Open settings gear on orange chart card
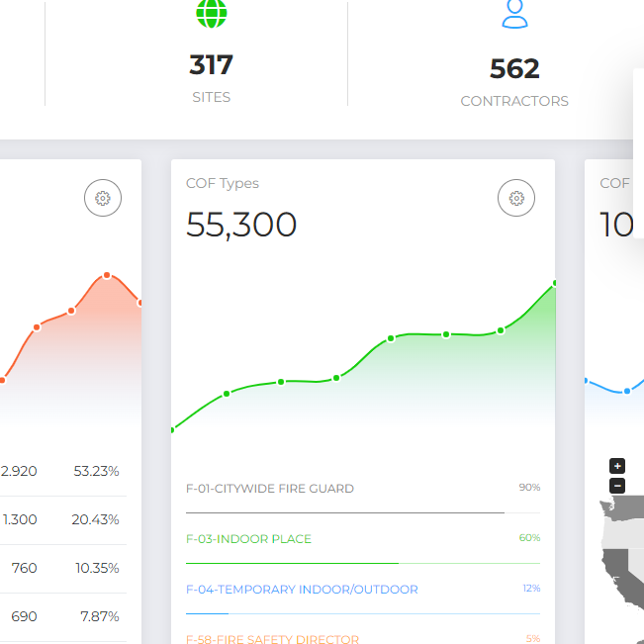644x644 pixels. pos(102,198)
